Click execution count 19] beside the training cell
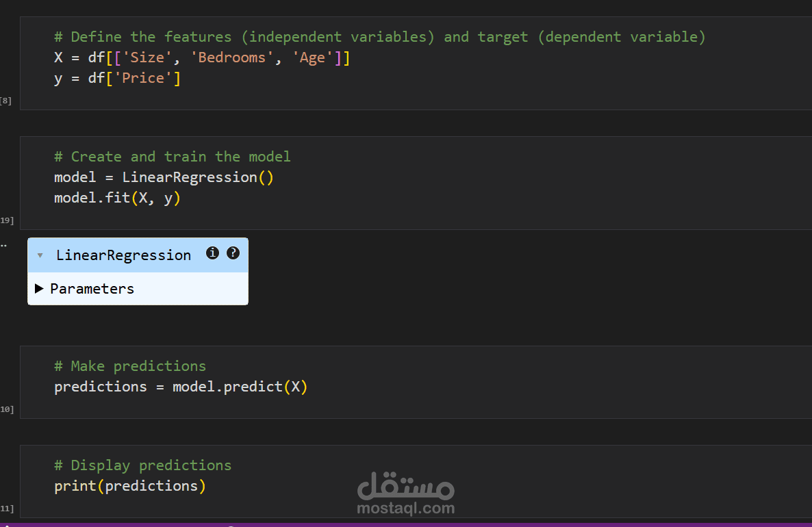The height and width of the screenshot is (527, 812). click(x=7, y=220)
